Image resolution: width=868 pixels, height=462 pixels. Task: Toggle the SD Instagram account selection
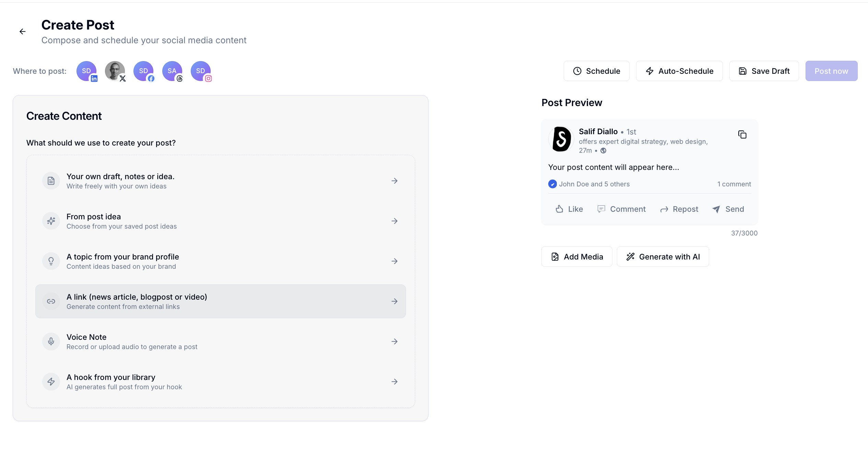coord(201,71)
